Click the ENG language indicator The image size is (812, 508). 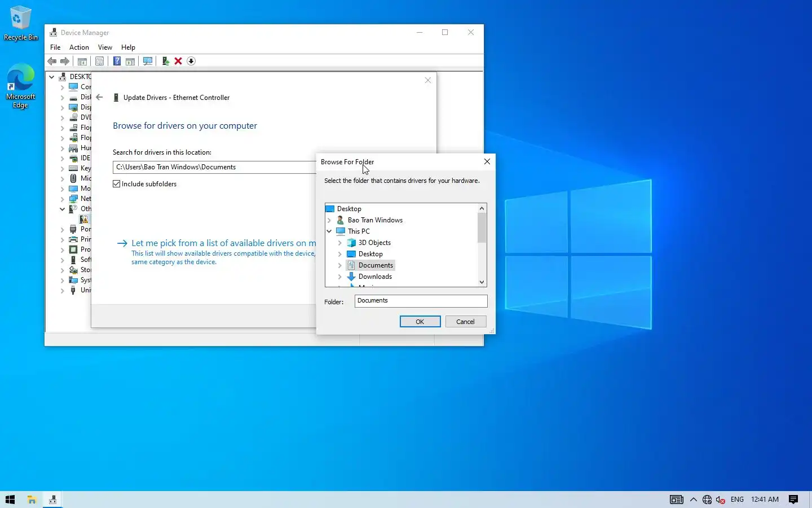[x=737, y=500]
